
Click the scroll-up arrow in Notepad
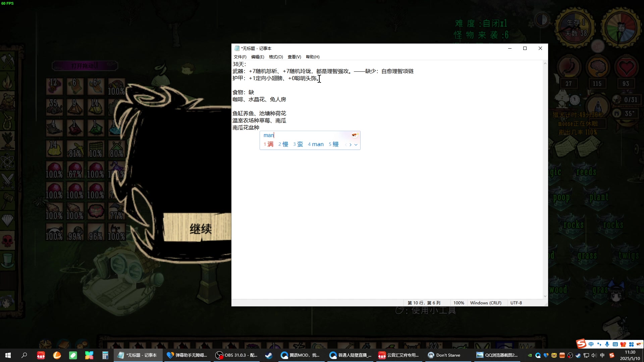pyautogui.click(x=545, y=63)
